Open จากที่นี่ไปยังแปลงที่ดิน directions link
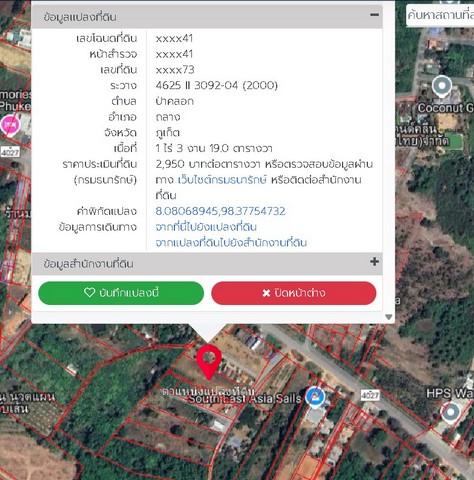The height and width of the screenshot is (480, 474). click(206, 227)
